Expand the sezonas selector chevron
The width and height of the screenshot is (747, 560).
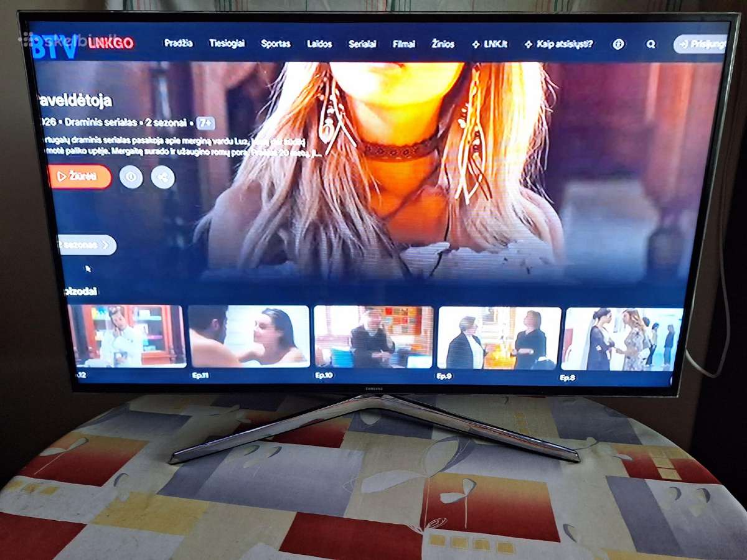tap(106, 245)
